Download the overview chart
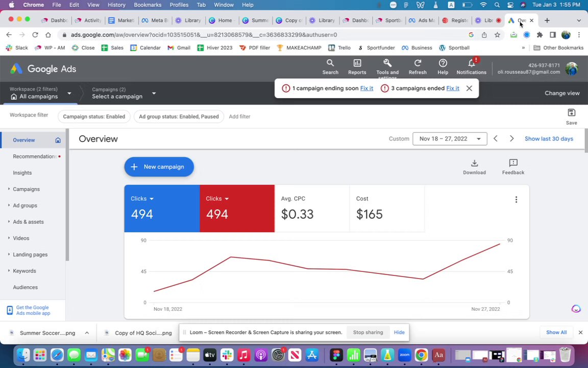The image size is (588, 368). coord(474,167)
